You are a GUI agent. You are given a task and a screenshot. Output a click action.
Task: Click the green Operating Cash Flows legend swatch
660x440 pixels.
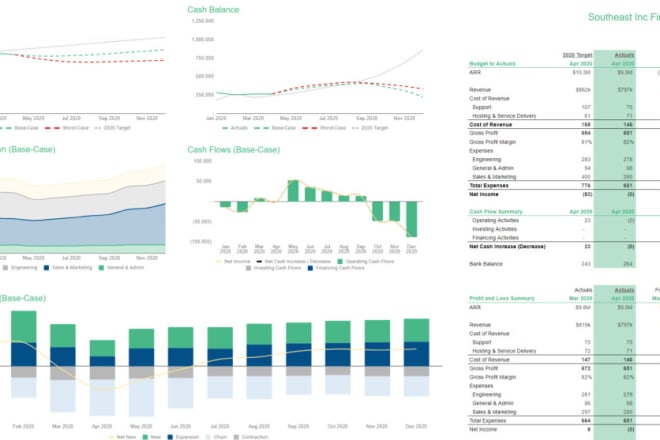pos(340,261)
